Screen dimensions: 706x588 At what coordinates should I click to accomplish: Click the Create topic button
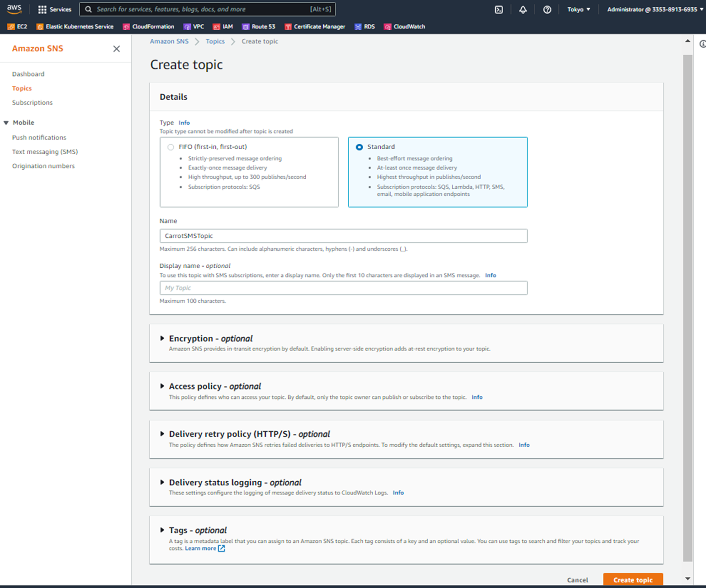click(x=633, y=580)
